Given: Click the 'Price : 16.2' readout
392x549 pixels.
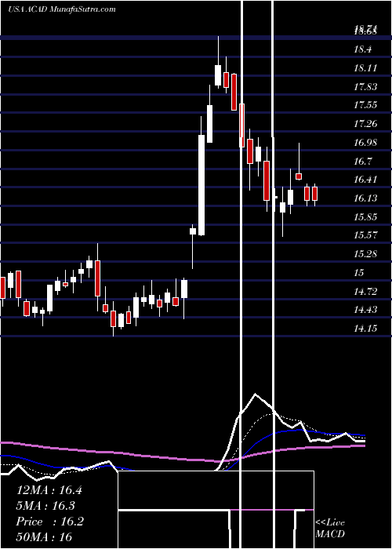Looking at the screenshot, I should pyautogui.click(x=50, y=522).
